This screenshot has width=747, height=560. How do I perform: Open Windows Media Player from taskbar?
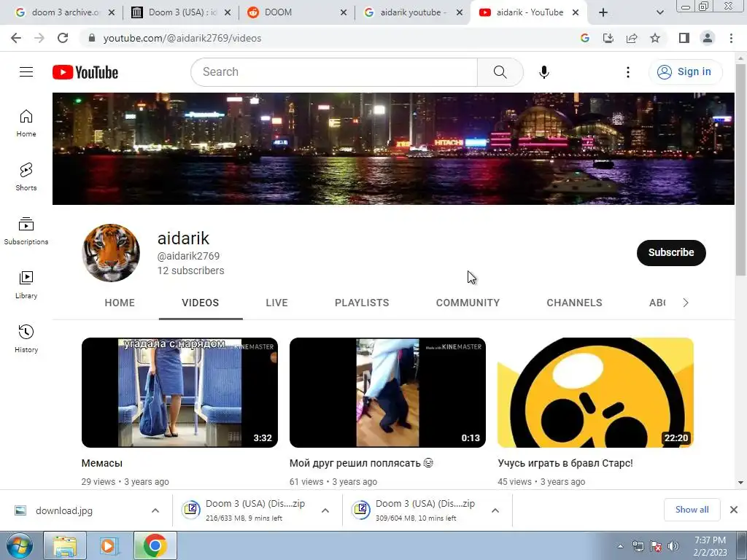pyautogui.click(x=109, y=546)
